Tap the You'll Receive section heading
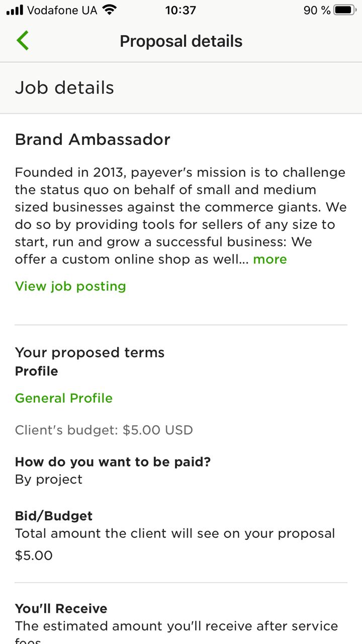The width and height of the screenshot is (362, 644). (x=61, y=609)
